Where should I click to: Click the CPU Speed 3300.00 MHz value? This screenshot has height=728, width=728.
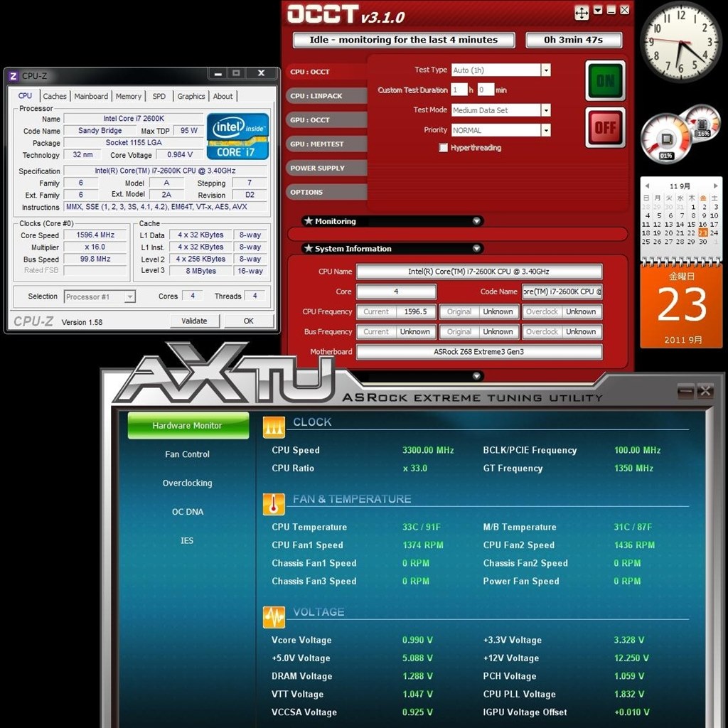(x=427, y=450)
